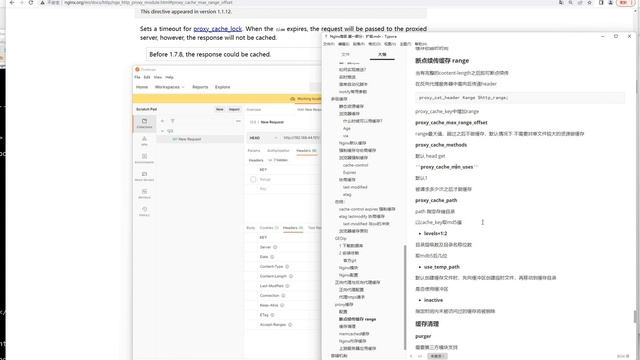Open APIs section in Postman sidebar
Image resolution: width=640 pixels, height=360 pixels.
point(144,141)
